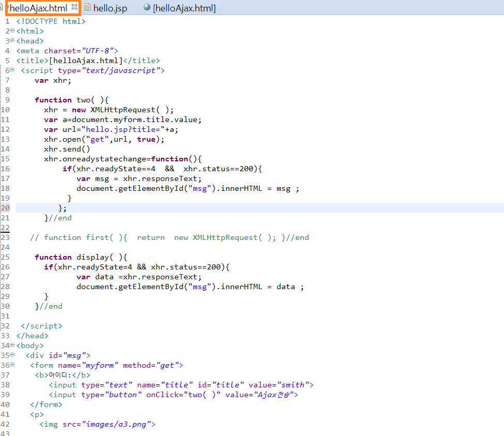Click "innerHTML = msg ;" on line 18
Image resolution: width=504 pixels, height=436 pixels.
[260, 188]
